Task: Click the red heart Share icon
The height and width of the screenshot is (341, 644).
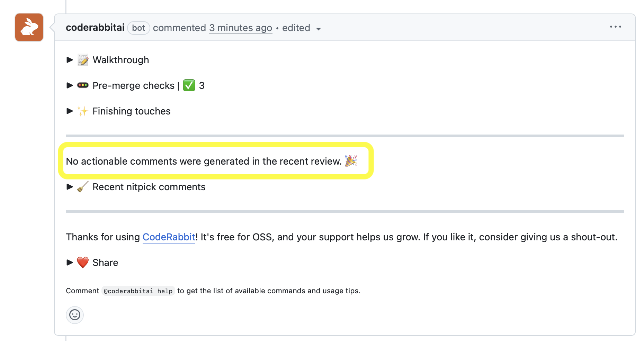Action: [83, 262]
